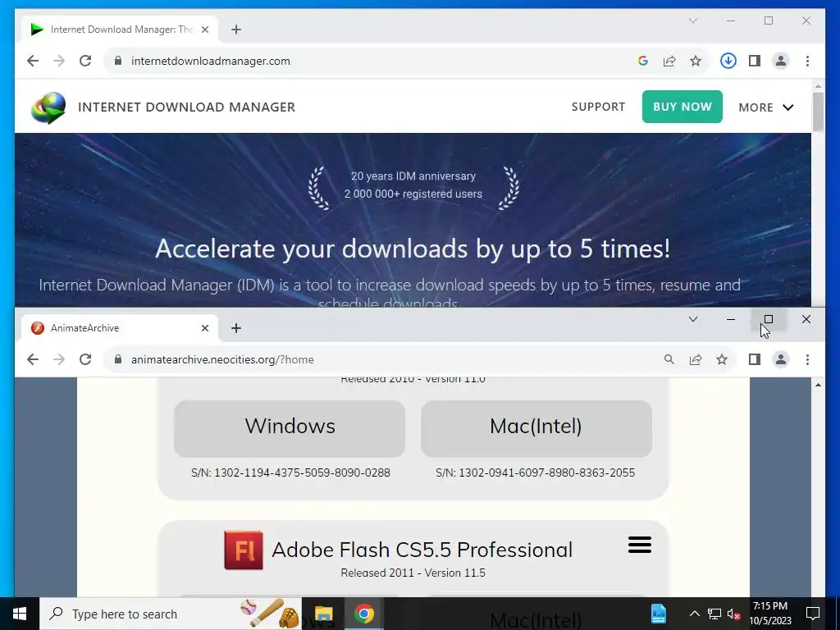Screen dimensions: 840x630
Task: Click the taskbar clock showing 7:15 PM
Action: click(769, 614)
